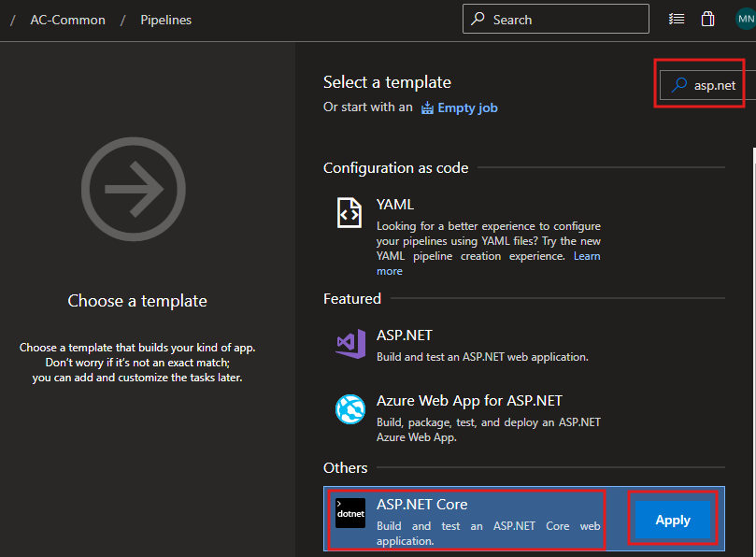Go to Pipelines breadcrumb
The height and width of the screenshot is (557, 756).
pos(165,20)
